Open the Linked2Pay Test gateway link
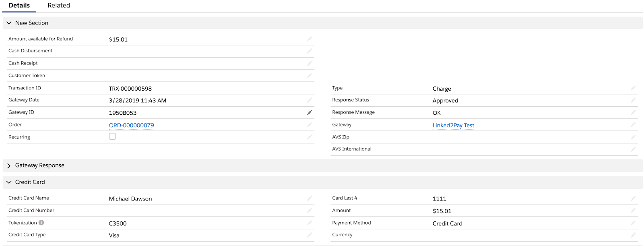Image resolution: width=644 pixels, height=246 pixels. [x=453, y=125]
